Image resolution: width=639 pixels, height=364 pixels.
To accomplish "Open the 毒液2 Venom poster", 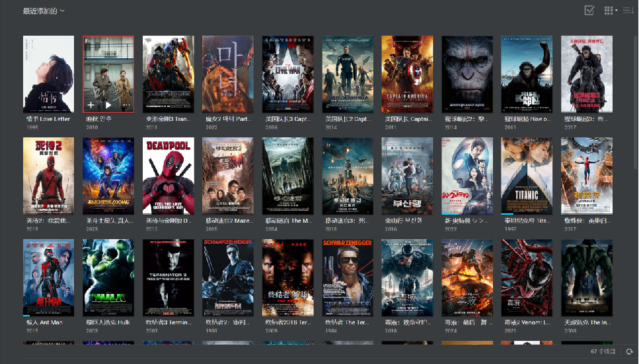I will (527, 277).
